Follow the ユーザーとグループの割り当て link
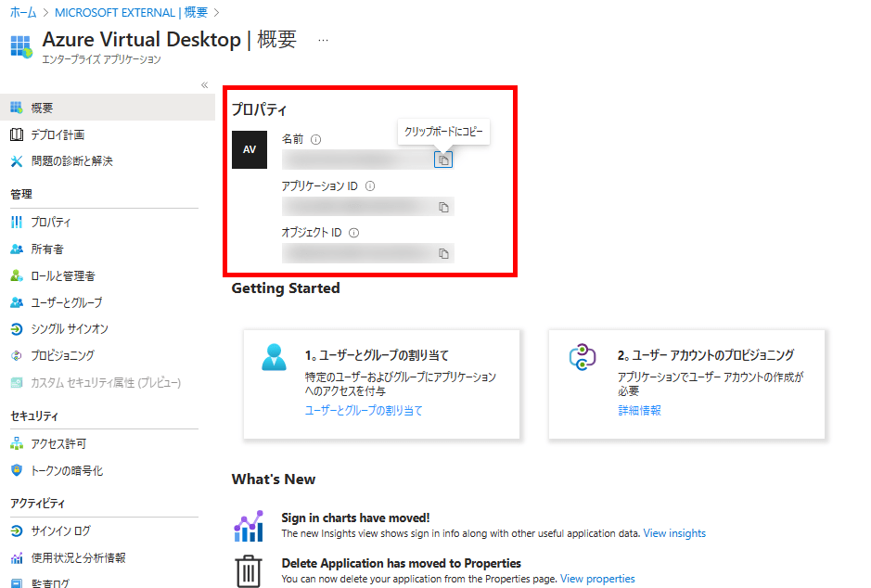Screen dimensions: 871x588 pos(364,410)
